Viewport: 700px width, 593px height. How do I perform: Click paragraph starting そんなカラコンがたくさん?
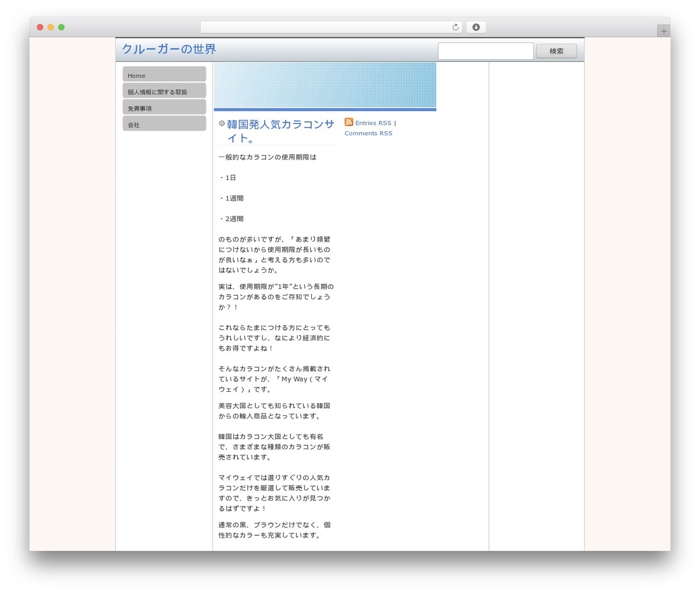pos(275,379)
